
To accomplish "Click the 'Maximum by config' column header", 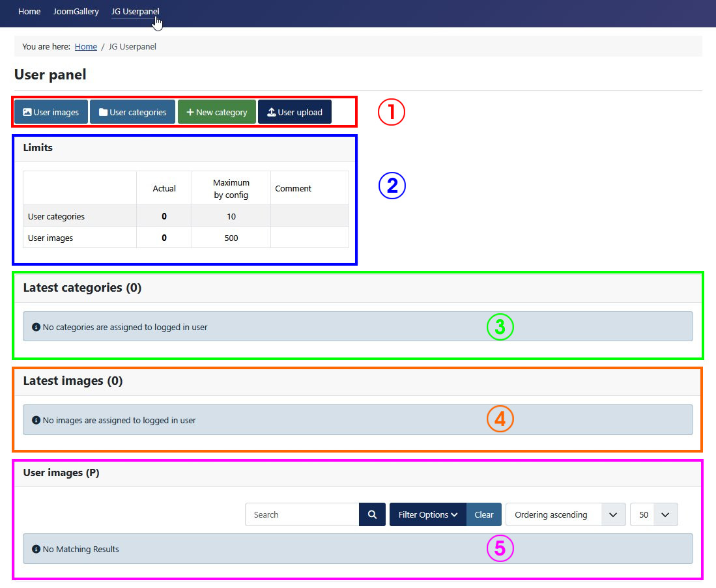I will (x=231, y=189).
